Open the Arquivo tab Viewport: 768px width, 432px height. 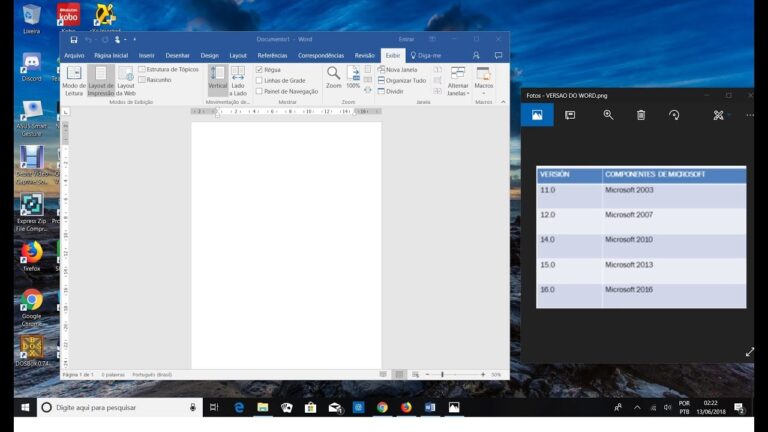[74, 55]
